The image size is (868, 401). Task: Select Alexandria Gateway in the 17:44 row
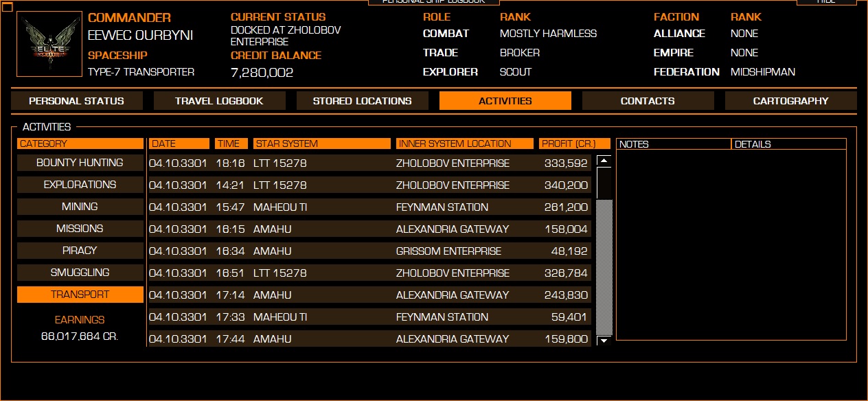453,339
